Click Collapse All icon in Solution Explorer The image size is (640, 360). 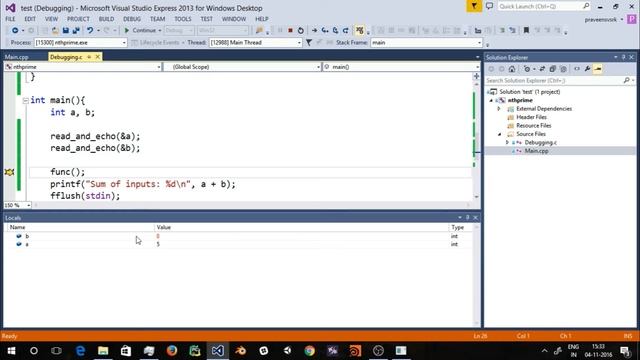coord(552,69)
